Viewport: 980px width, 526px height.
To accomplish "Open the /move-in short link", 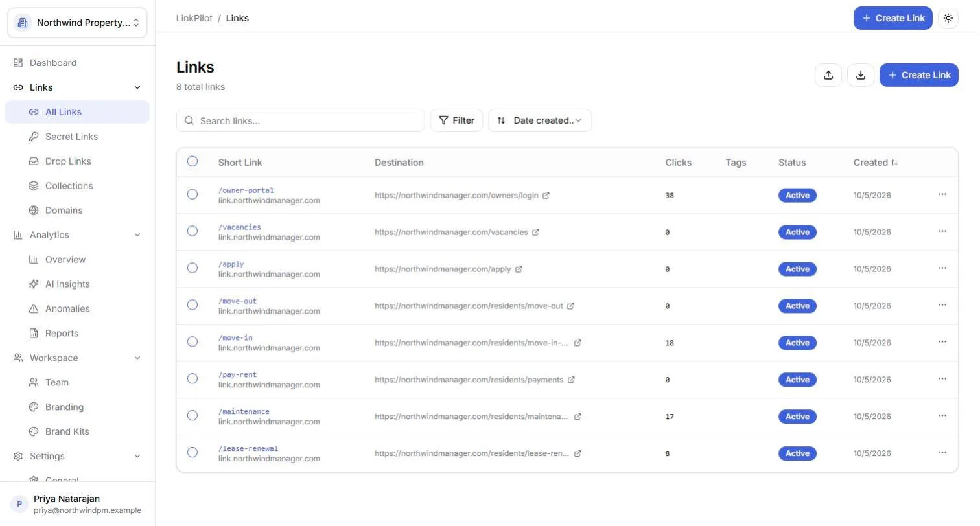I will coord(235,338).
